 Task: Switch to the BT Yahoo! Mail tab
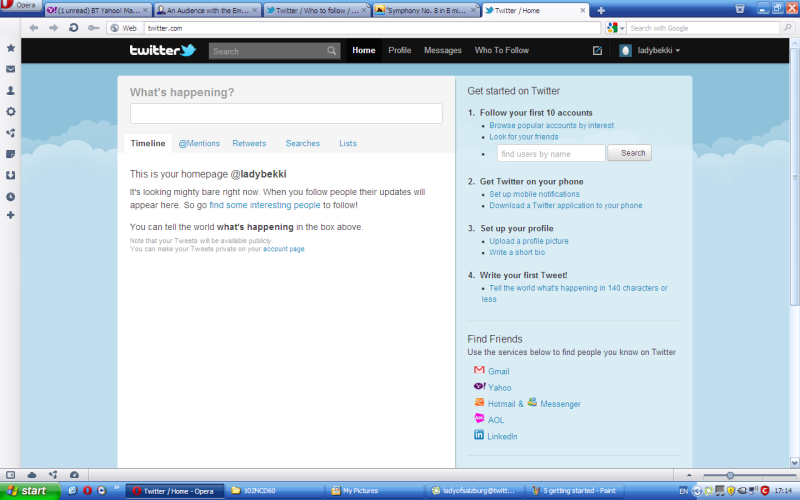[96, 10]
